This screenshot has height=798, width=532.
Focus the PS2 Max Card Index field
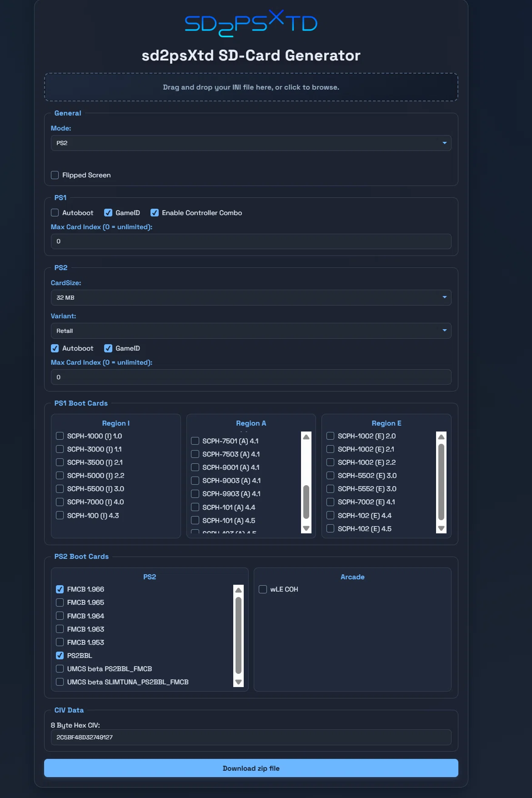[x=251, y=377]
